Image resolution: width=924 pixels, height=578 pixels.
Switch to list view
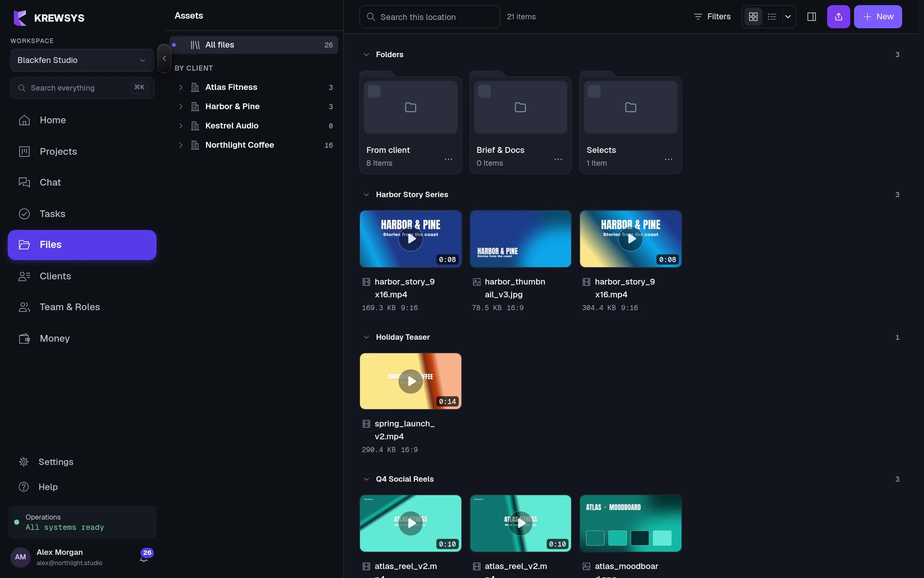click(x=772, y=16)
